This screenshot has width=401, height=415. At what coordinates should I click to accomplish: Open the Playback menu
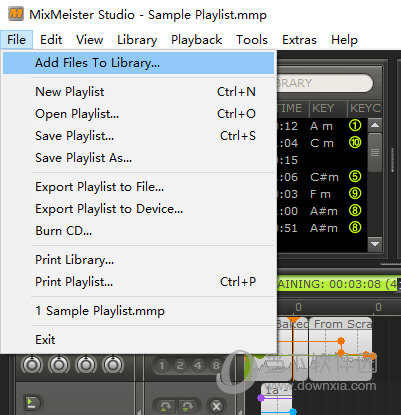[197, 40]
